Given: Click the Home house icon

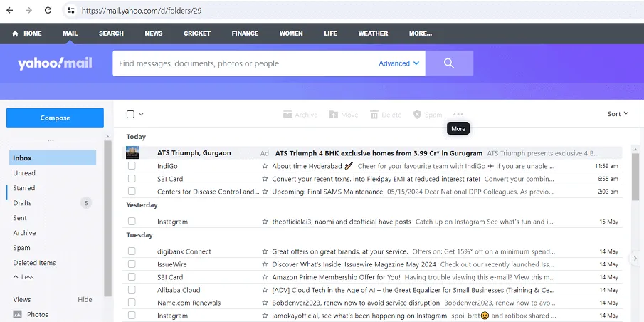Looking at the screenshot, I should (x=15, y=33).
